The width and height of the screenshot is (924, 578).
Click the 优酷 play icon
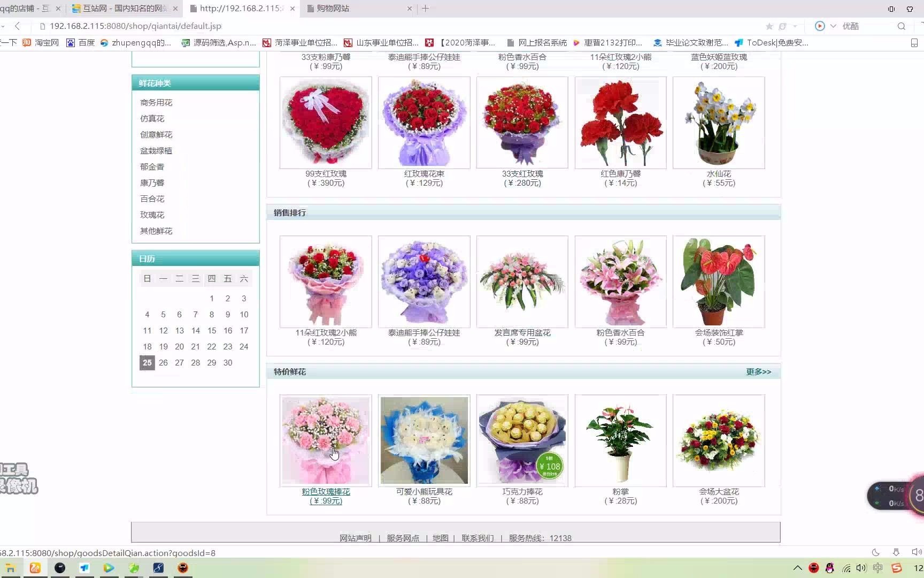pyautogui.click(x=820, y=26)
